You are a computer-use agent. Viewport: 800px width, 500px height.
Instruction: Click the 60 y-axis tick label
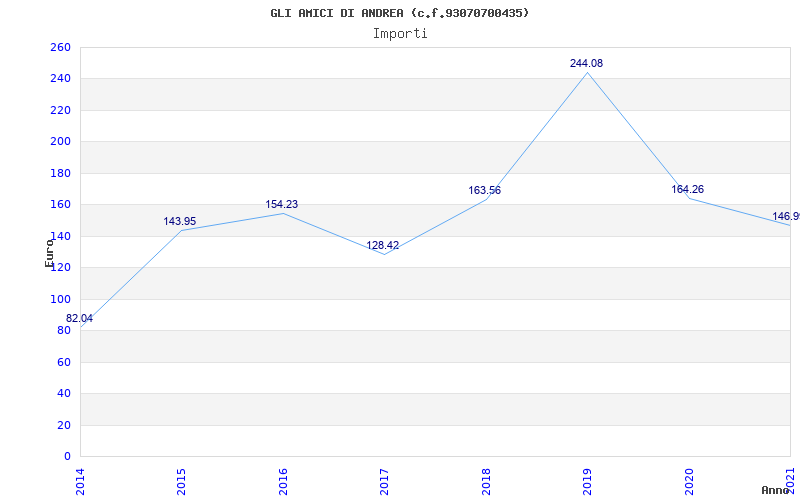click(x=64, y=362)
